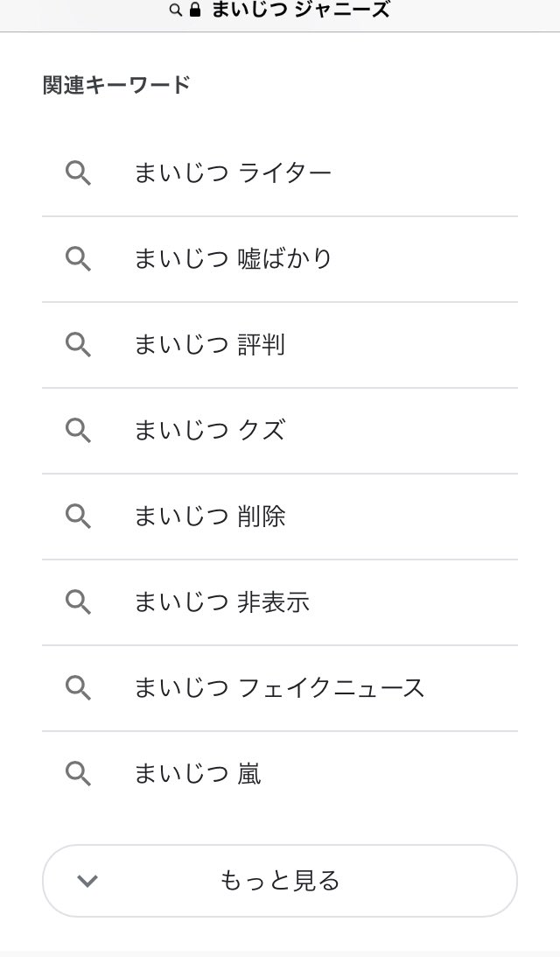Tap magnifier icon next to まいじつ 嵐
This screenshot has width=560, height=957.
pyautogui.click(x=79, y=774)
